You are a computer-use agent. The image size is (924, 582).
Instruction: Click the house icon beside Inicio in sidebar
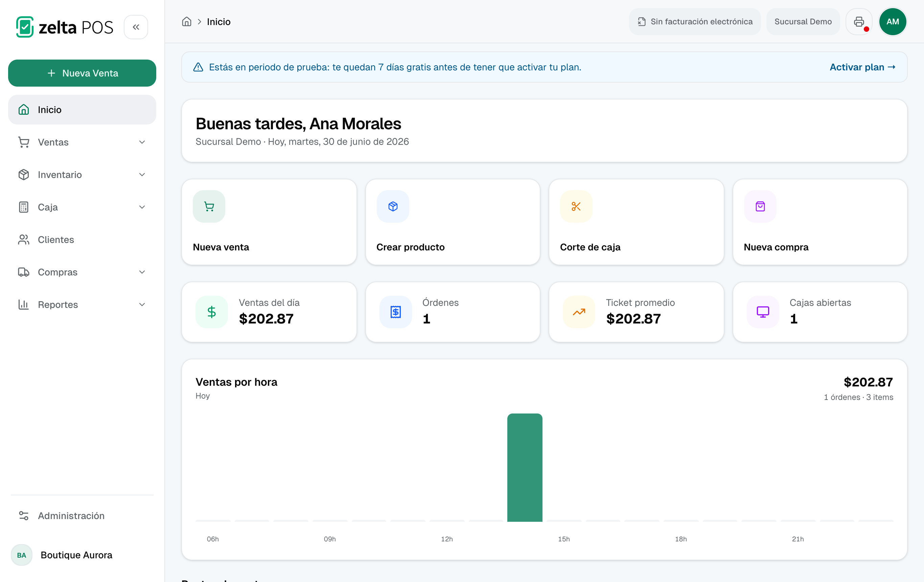(24, 110)
